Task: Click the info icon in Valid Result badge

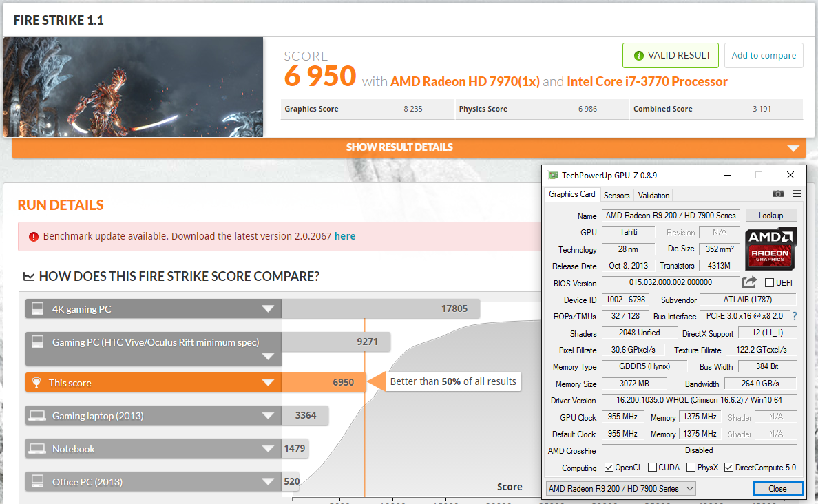Action: 638,55
